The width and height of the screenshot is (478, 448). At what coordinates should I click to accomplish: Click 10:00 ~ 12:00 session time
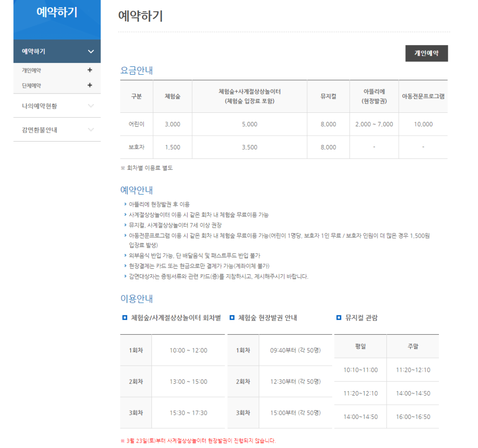point(189,350)
